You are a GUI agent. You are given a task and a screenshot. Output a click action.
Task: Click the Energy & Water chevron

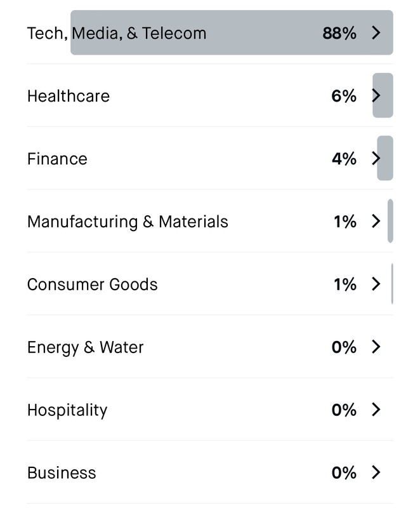(x=376, y=347)
